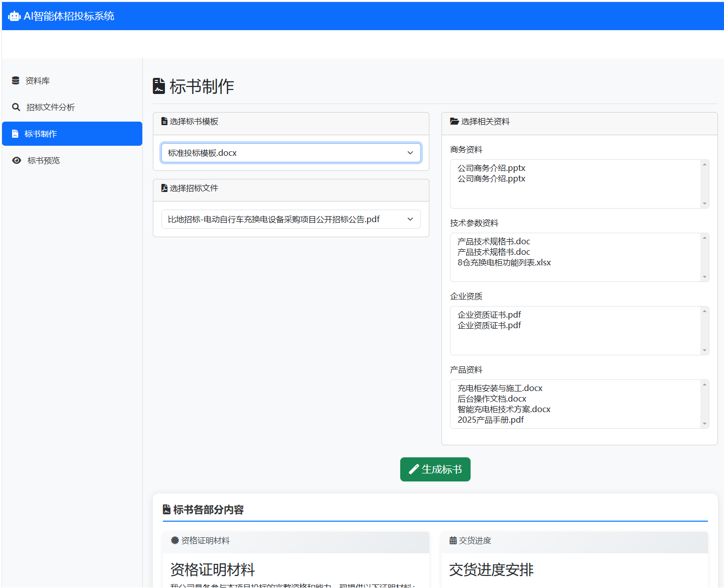
Task: Expand the tender file PDF dropdown
Action: [x=291, y=219]
